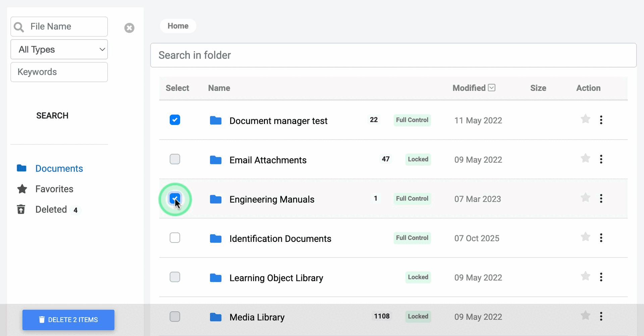The width and height of the screenshot is (644, 336).
Task: Open the All Types dropdown
Action: 59,50
